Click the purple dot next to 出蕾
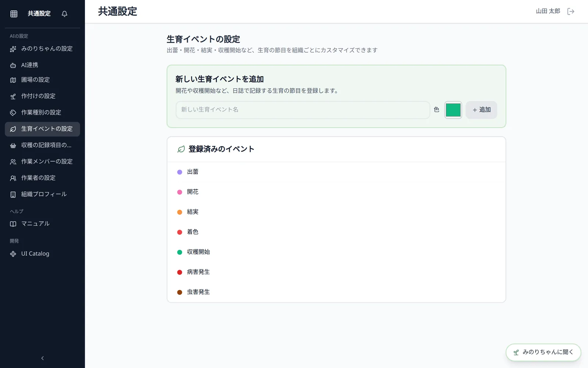 (180, 172)
